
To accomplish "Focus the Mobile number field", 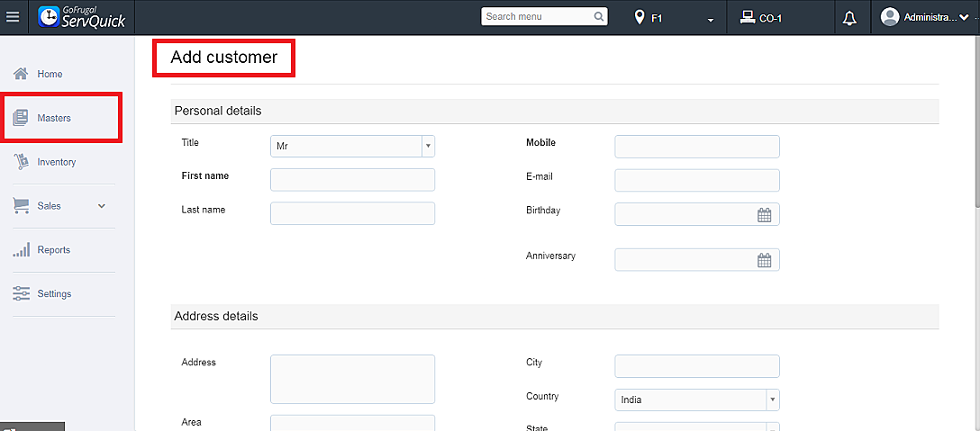I will pos(696,147).
